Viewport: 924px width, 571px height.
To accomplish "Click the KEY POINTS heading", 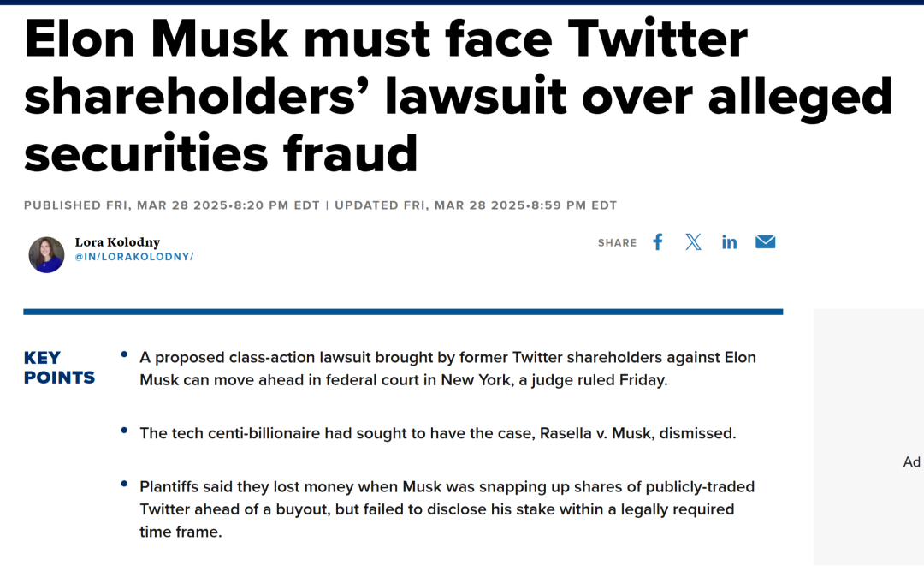I will 59,367.
